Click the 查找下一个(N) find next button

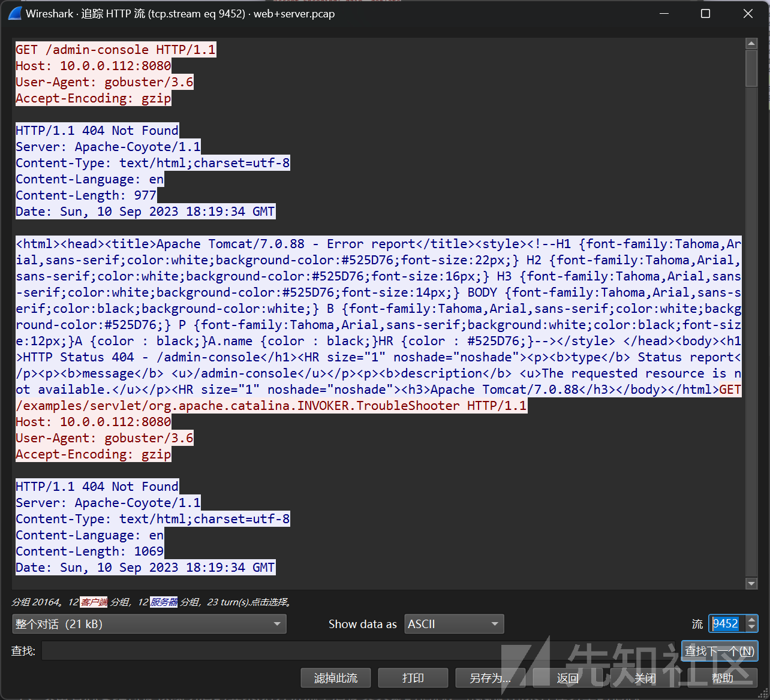coord(720,651)
